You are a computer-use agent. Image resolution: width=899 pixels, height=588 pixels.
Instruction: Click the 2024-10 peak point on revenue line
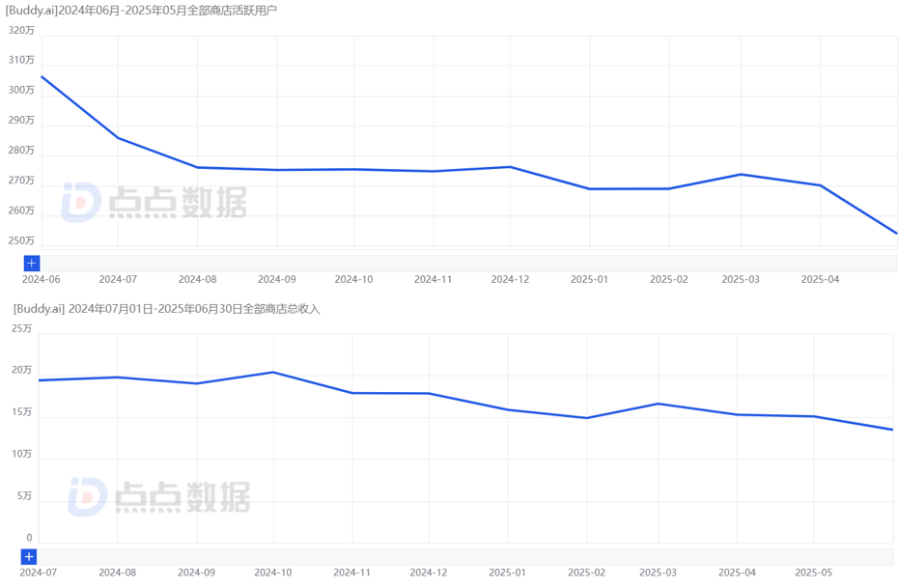273,372
